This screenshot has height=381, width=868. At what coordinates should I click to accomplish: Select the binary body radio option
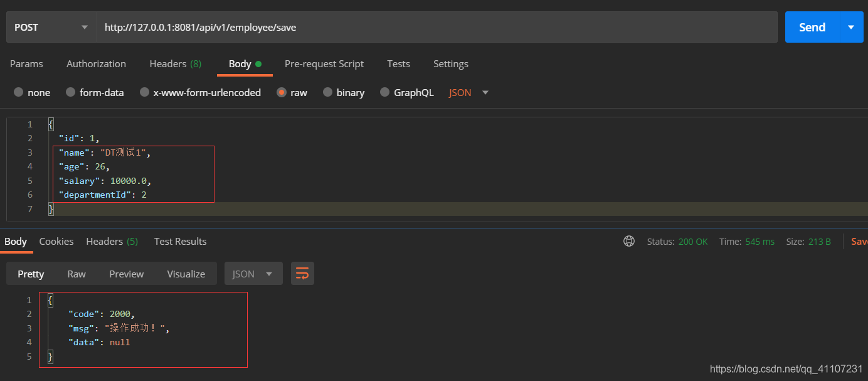pos(327,92)
